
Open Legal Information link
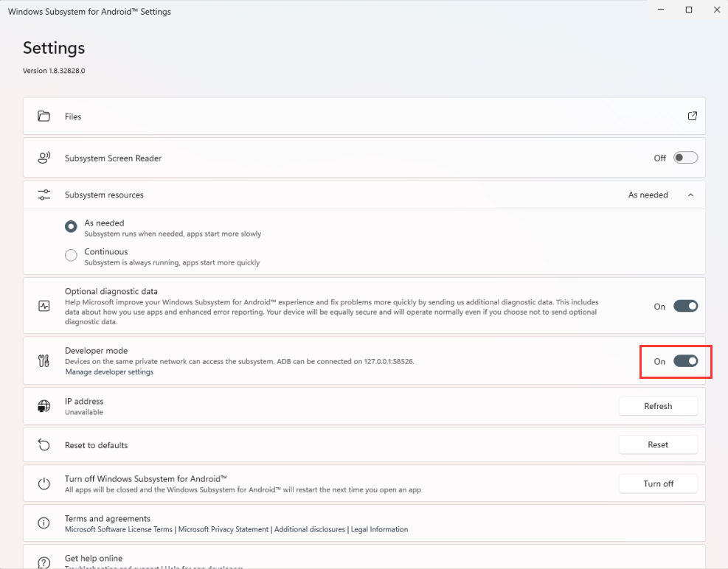[x=379, y=529]
